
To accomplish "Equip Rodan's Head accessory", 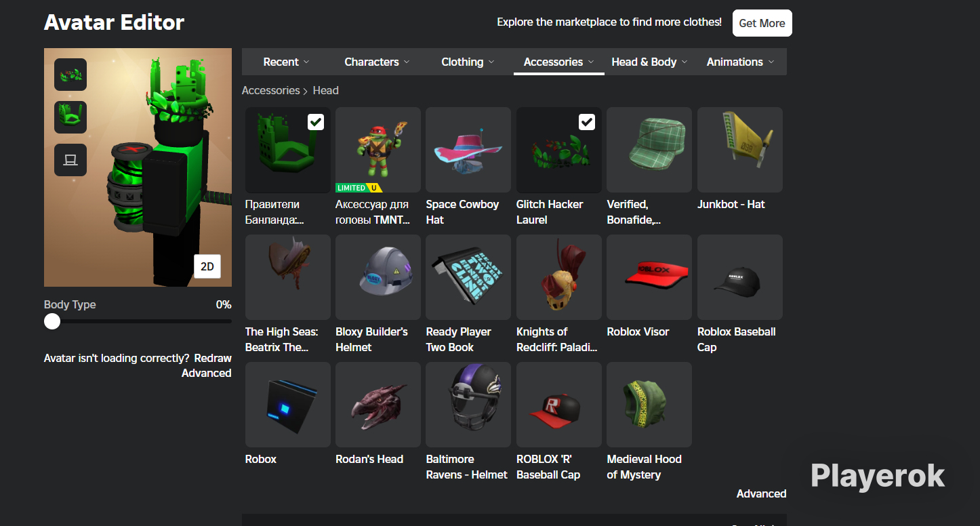I will (x=378, y=405).
